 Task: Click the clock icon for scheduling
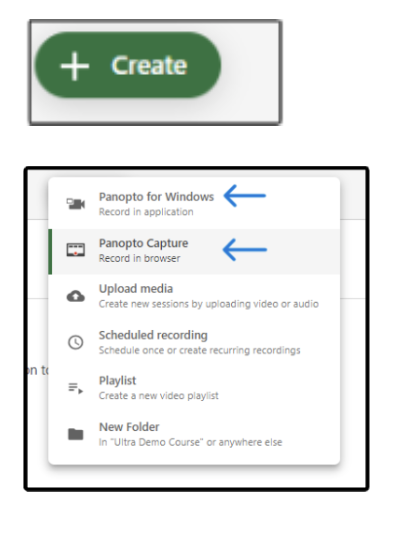click(x=76, y=342)
